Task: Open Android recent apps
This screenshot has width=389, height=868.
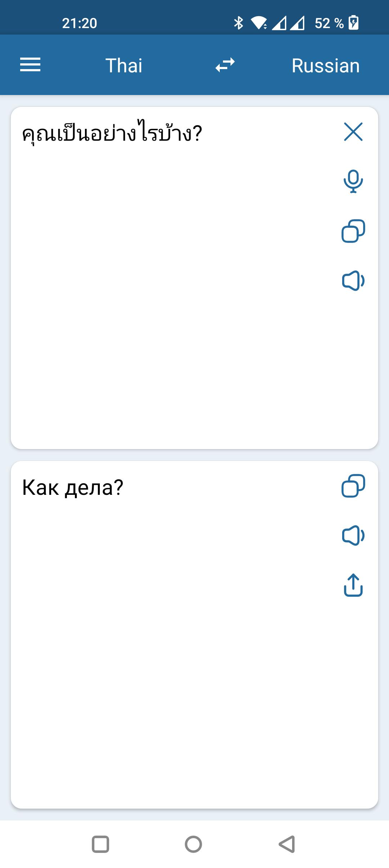Action: 100,844
